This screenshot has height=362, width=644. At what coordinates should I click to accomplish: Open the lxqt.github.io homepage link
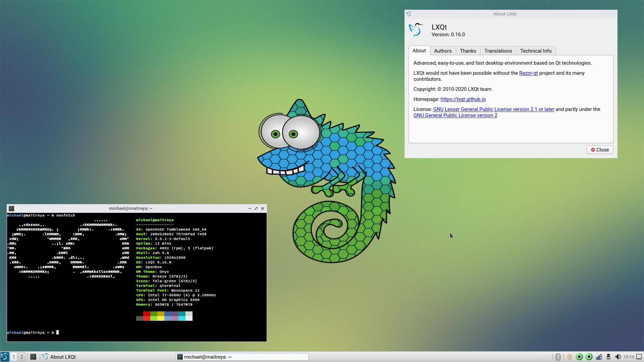(463, 99)
